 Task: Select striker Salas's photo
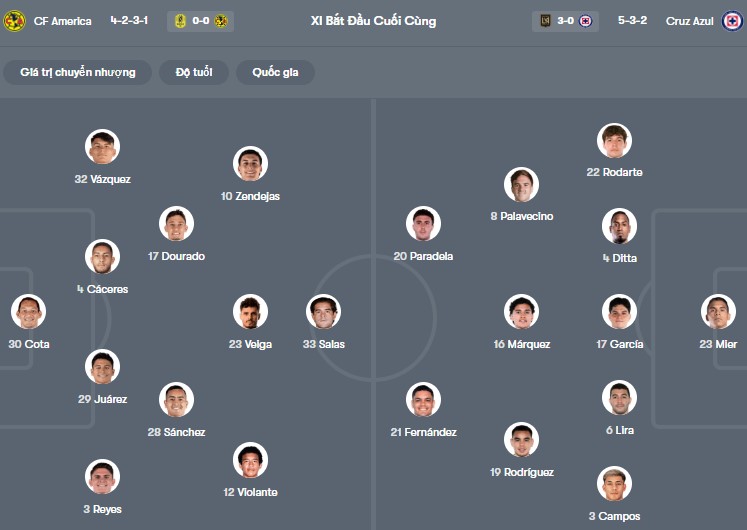tap(324, 312)
